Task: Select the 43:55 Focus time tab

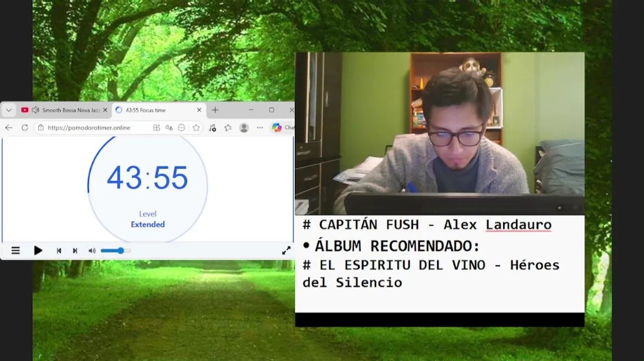Action: coord(158,110)
